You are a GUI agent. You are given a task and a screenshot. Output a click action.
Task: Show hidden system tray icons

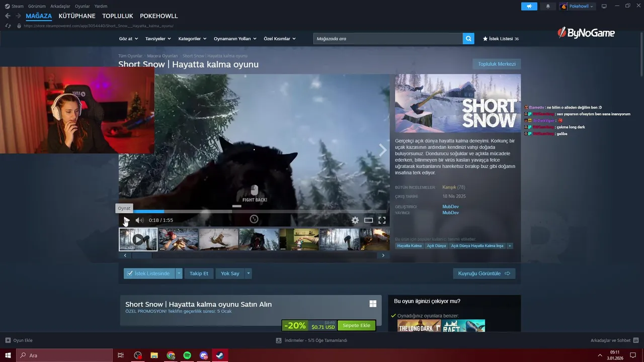(x=599, y=355)
